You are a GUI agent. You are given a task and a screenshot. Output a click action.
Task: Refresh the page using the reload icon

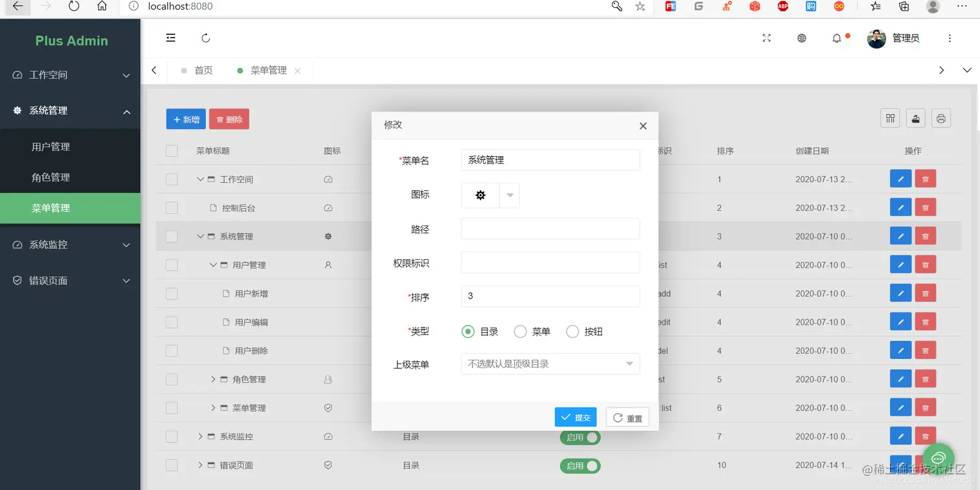(205, 38)
